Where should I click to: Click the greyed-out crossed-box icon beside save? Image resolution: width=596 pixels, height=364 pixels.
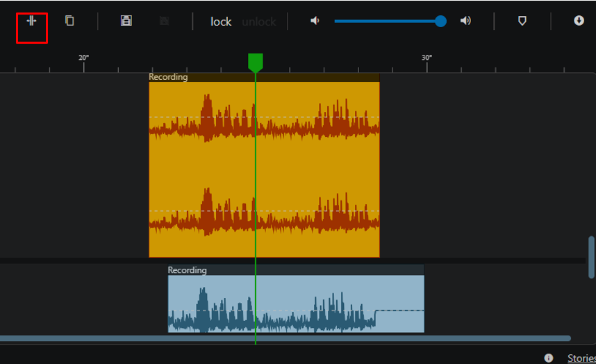click(164, 21)
